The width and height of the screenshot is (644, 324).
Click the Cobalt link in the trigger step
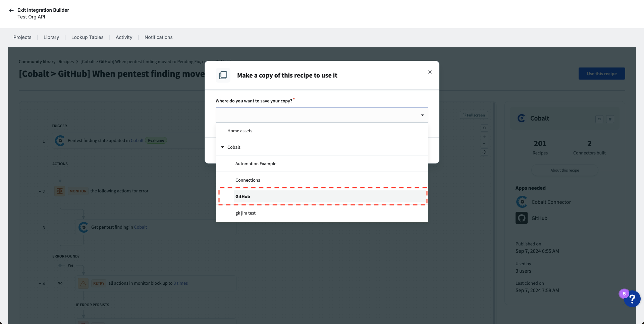click(137, 140)
